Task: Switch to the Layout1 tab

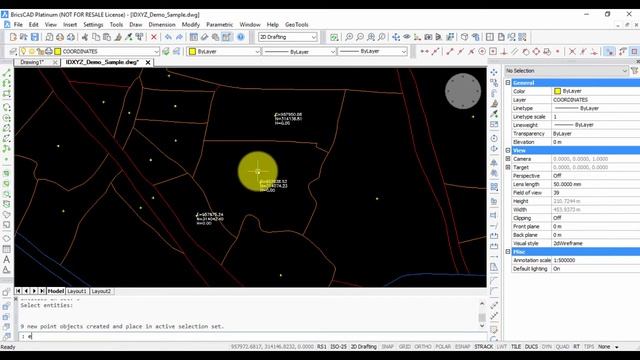Action: click(x=77, y=291)
